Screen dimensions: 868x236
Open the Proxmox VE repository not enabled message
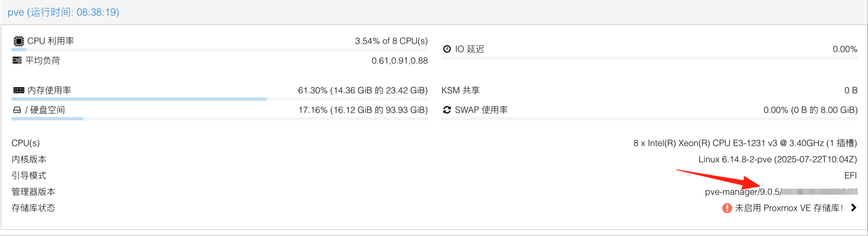point(789,208)
